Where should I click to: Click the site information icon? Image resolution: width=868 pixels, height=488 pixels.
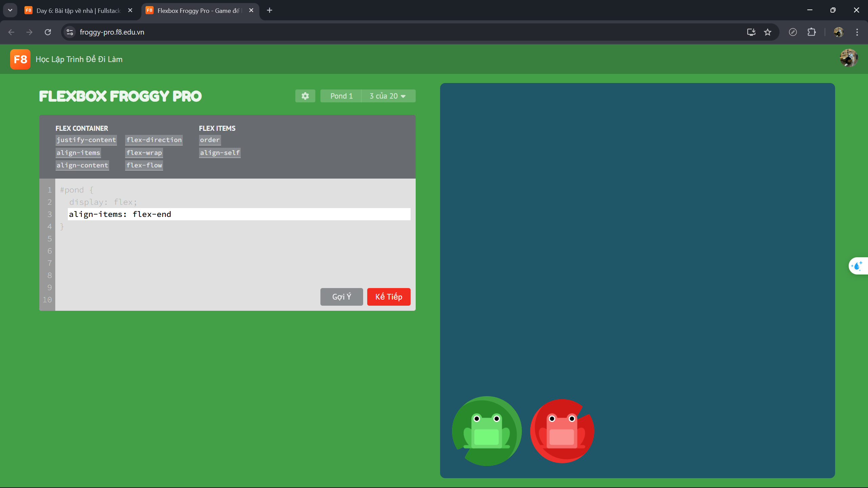70,32
